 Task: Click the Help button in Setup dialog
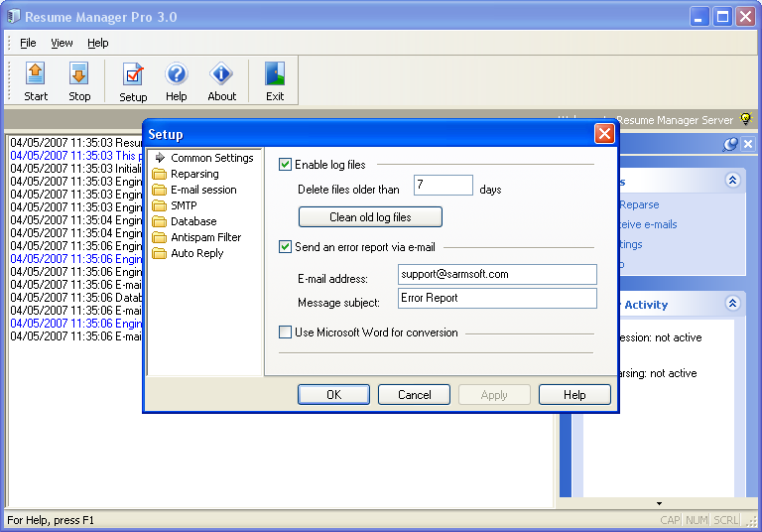574,394
